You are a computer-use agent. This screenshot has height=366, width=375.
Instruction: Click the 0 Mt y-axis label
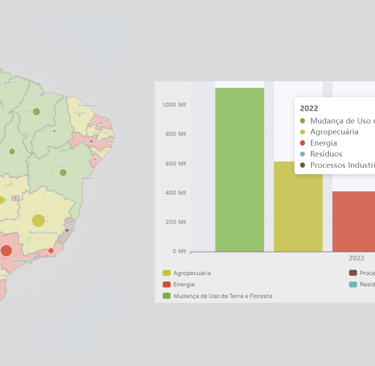point(179,251)
